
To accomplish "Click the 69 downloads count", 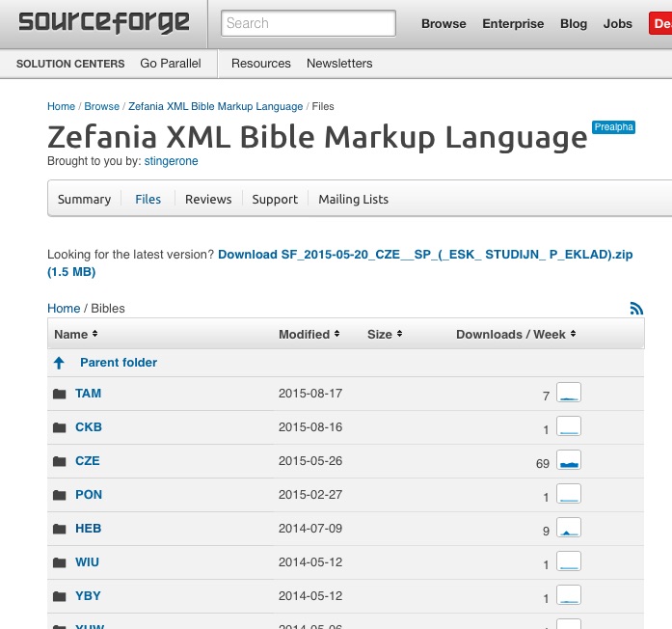I will [543, 464].
